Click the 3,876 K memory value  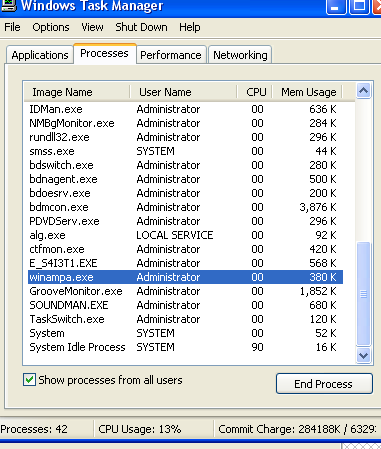[318, 207]
